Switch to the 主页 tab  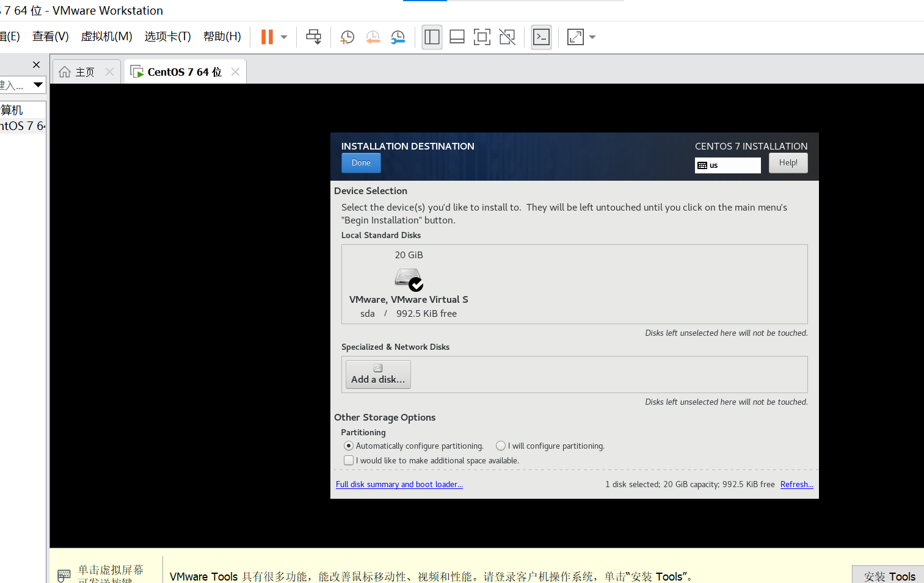(x=86, y=72)
